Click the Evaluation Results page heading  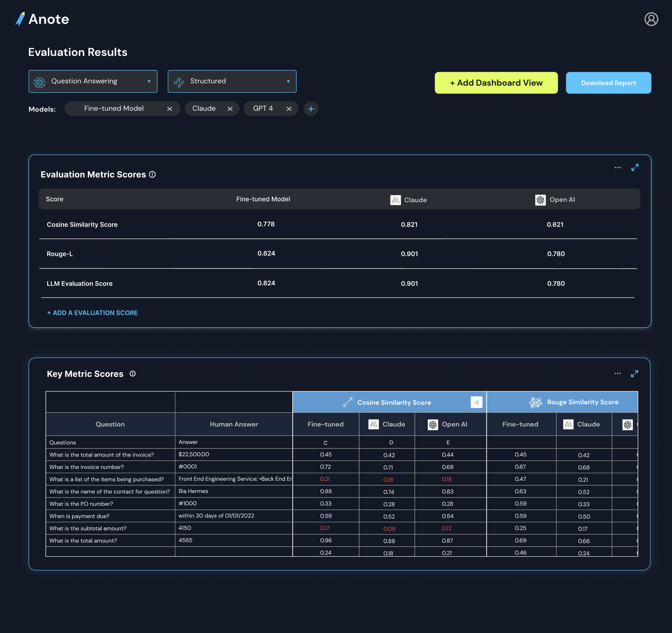pyautogui.click(x=78, y=52)
